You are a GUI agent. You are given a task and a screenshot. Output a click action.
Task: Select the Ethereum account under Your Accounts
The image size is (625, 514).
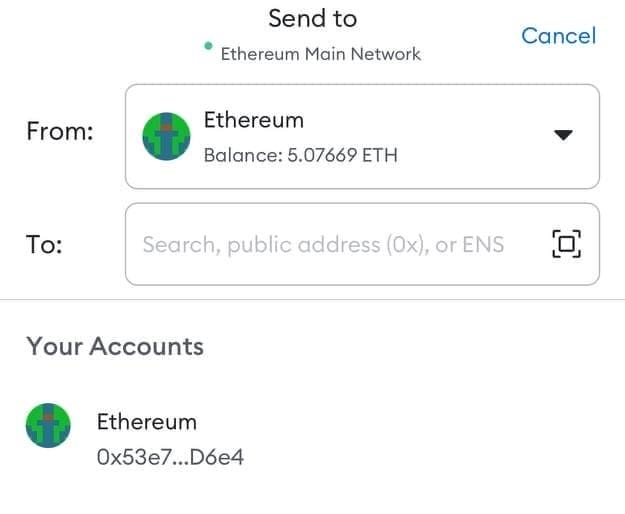(147, 422)
